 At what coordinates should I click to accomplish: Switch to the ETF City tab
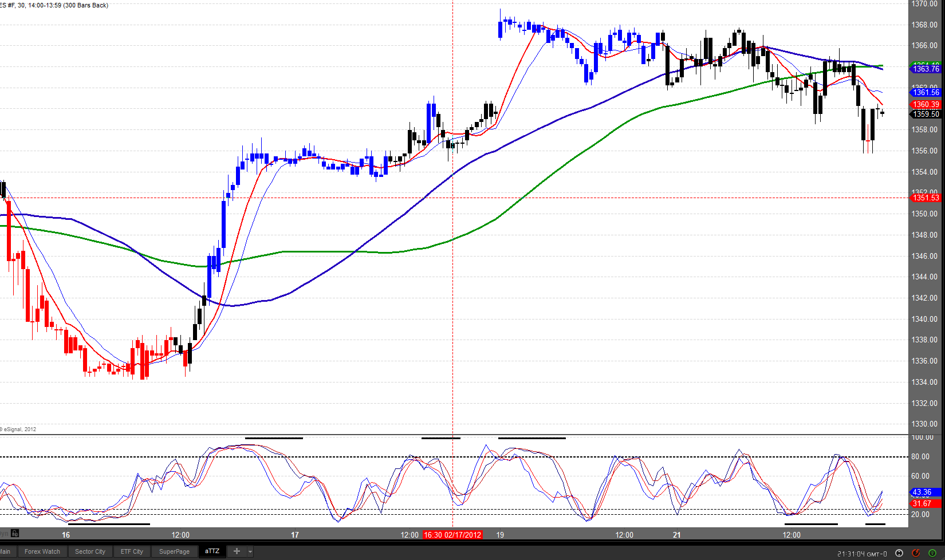(132, 551)
